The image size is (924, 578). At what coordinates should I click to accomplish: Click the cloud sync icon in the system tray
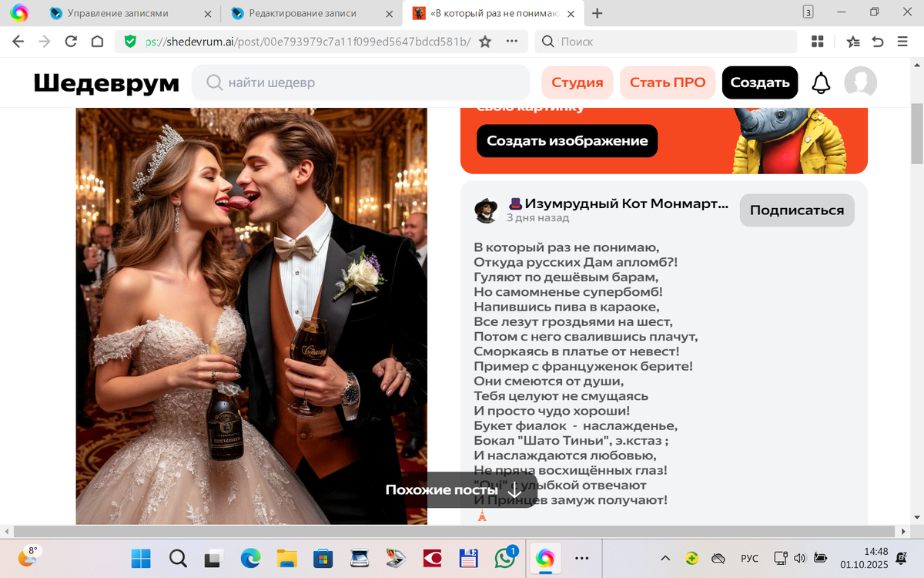click(x=718, y=558)
